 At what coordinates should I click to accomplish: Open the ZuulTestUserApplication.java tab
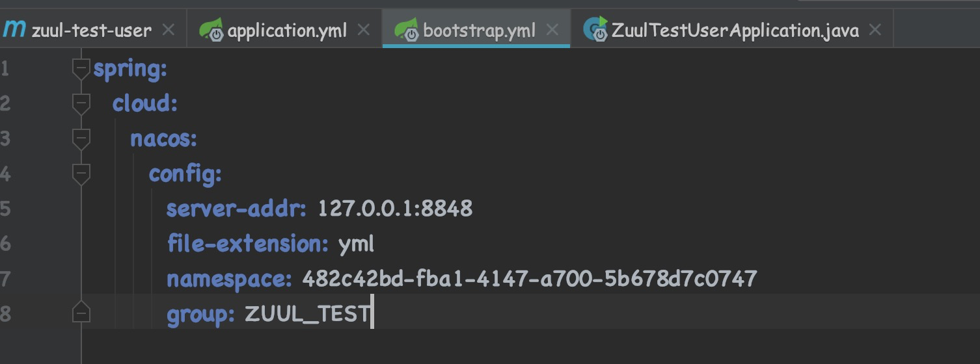pyautogui.click(x=734, y=30)
